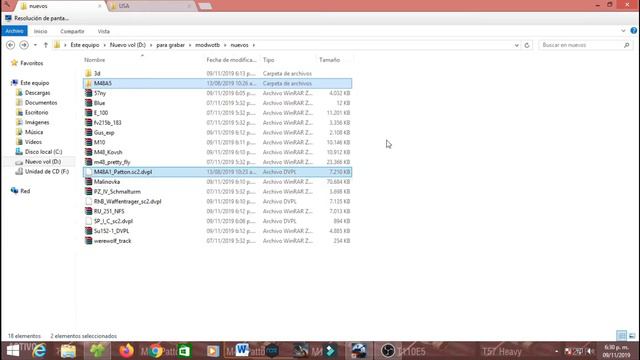Select the RhB_Waffentrager_sc2.dvpl file icon

89,201
